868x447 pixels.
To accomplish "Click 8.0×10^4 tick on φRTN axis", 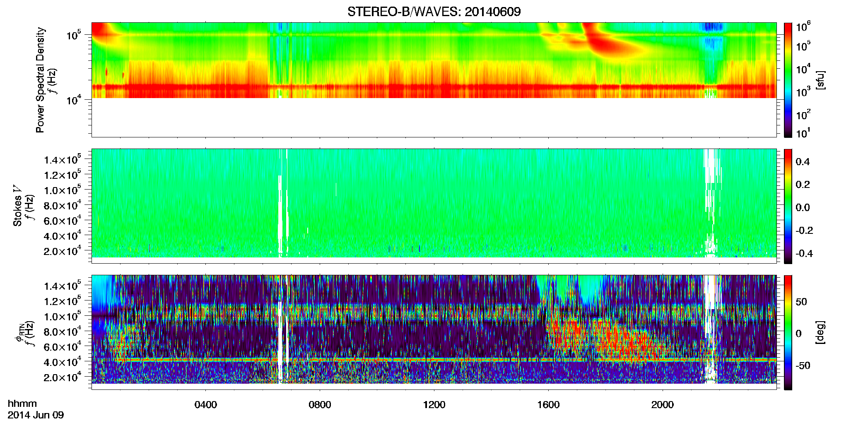I will 62,332.
